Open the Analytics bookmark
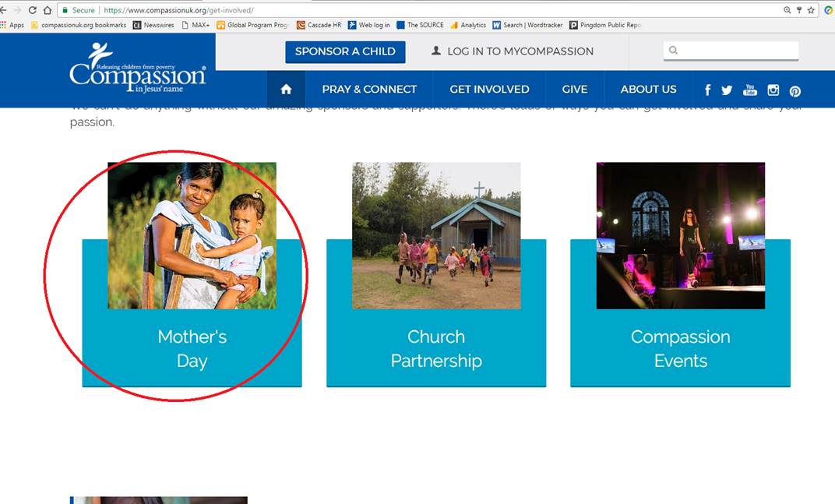This screenshot has height=504, width=835. pyautogui.click(x=468, y=25)
